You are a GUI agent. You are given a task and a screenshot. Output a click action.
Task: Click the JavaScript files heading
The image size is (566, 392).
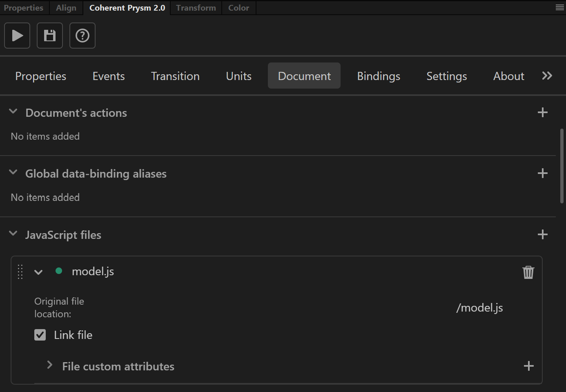pos(63,235)
